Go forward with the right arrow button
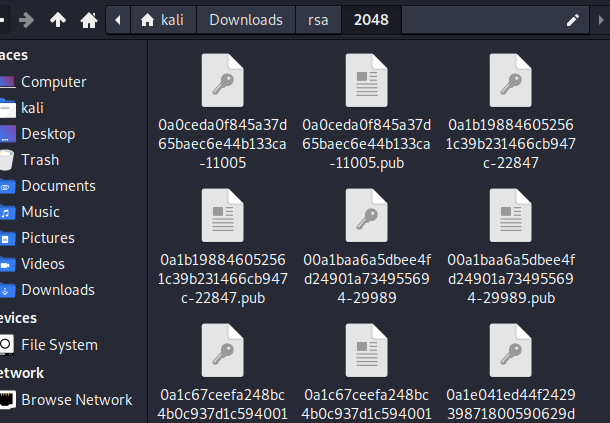The image size is (610, 423). coord(26,20)
